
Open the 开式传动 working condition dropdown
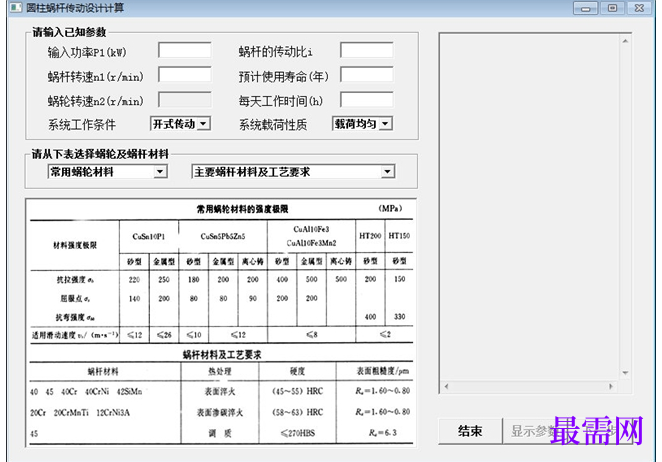point(203,124)
